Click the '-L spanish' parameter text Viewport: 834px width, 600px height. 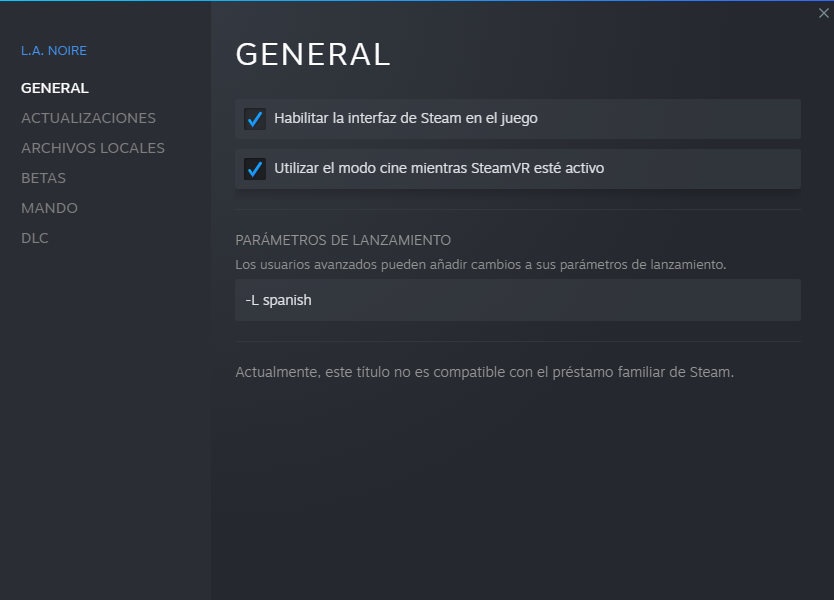(279, 300)
